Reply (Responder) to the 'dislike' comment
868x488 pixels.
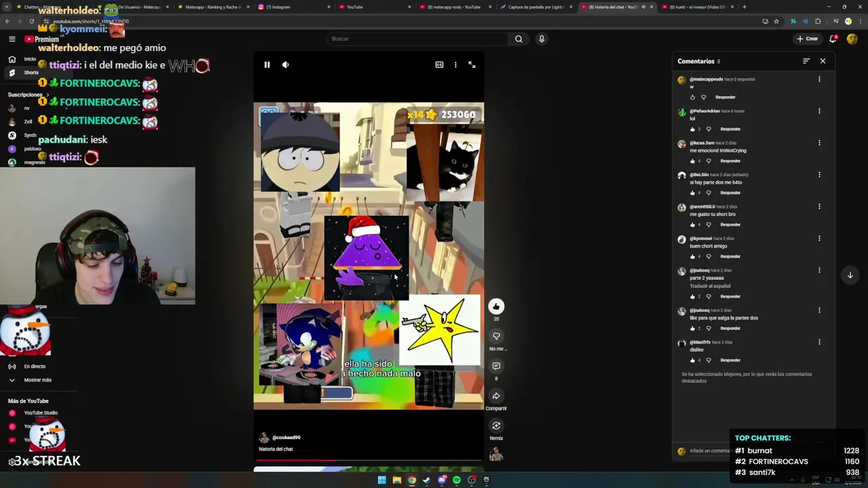730,360
